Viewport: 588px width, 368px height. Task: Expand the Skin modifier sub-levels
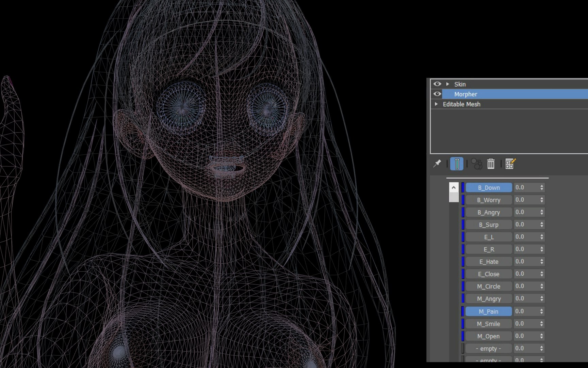[448, 84]
